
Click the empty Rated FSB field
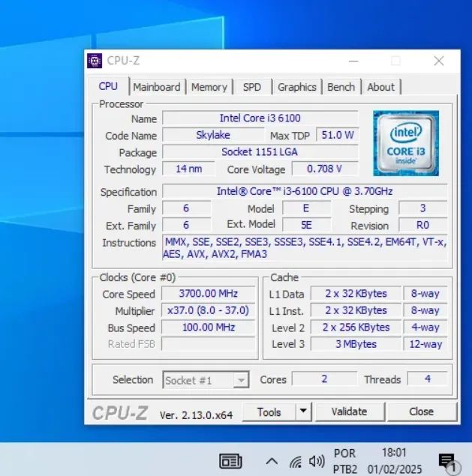tap(208, 344)
